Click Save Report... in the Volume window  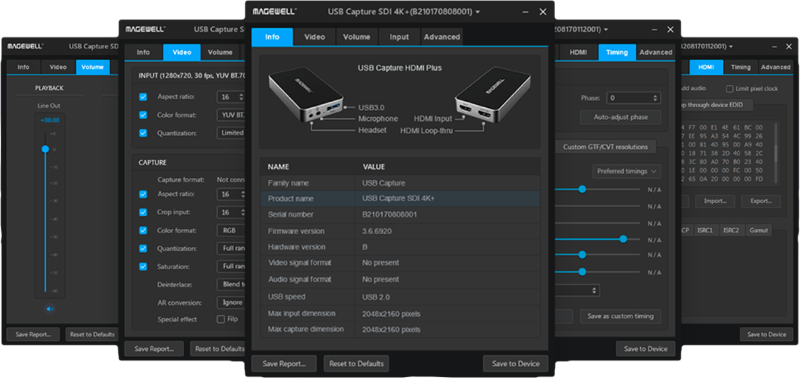33,334
